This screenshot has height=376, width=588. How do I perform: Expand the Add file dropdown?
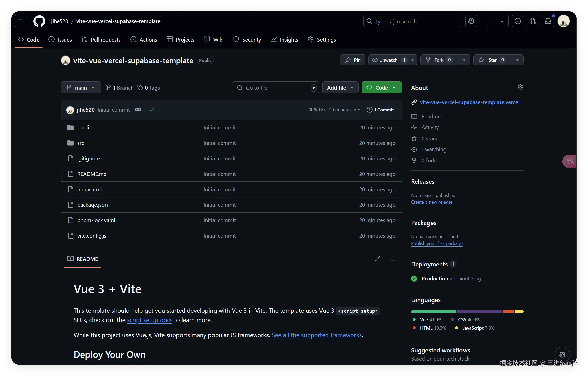pyautogui.click(x=340, y=88)
